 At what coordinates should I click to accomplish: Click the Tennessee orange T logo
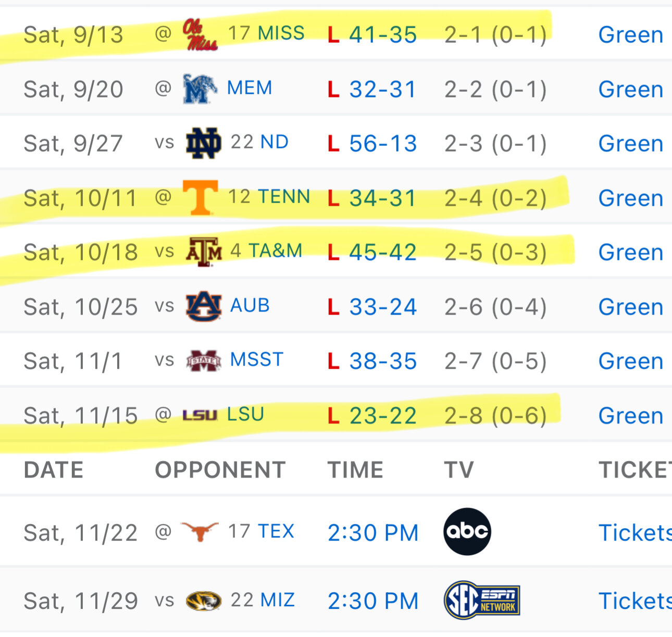click(200, 197)
